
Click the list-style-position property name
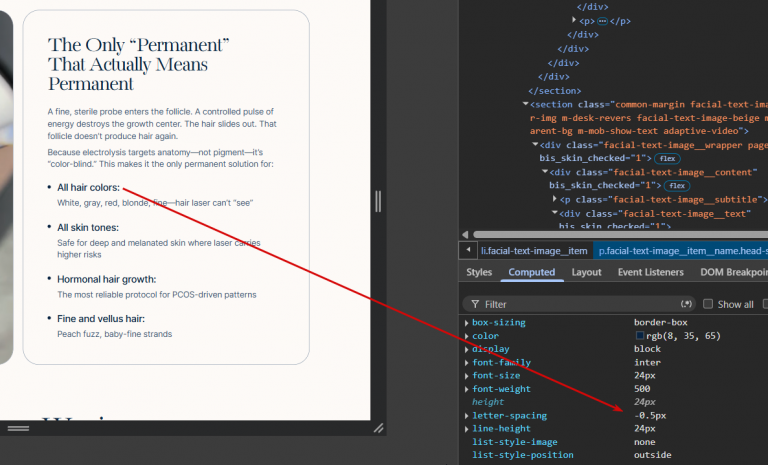(x=523, y=455)
